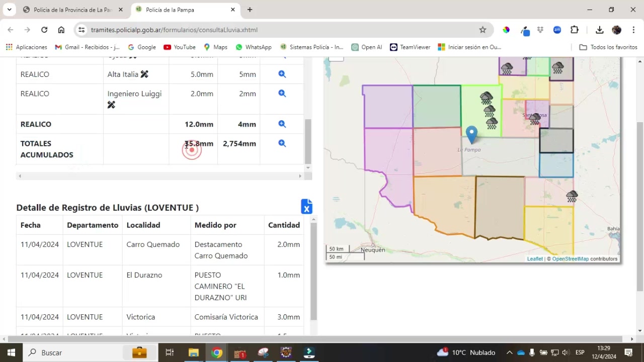Click the Cantidad column header
Viewport: 644px width, 362px height.
(x=284, y=225)
